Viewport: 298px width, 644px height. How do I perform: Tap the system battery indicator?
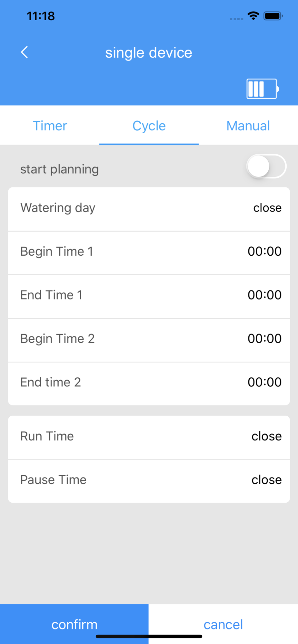pos(273,16)
